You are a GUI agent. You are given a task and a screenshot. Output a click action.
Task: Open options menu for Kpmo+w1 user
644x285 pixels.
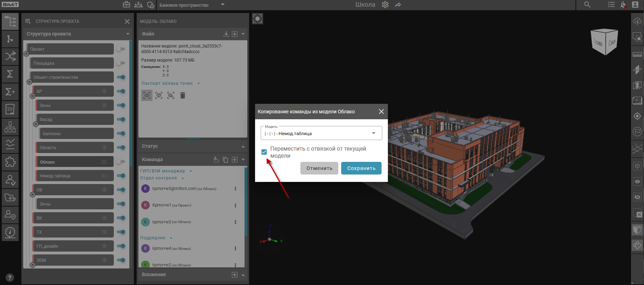pos(235,205)
